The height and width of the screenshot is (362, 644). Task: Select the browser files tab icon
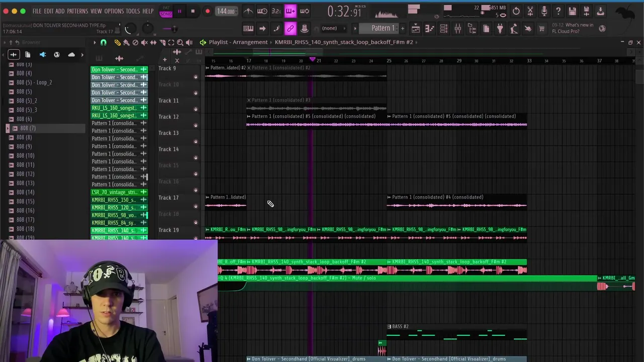point(28,54)
